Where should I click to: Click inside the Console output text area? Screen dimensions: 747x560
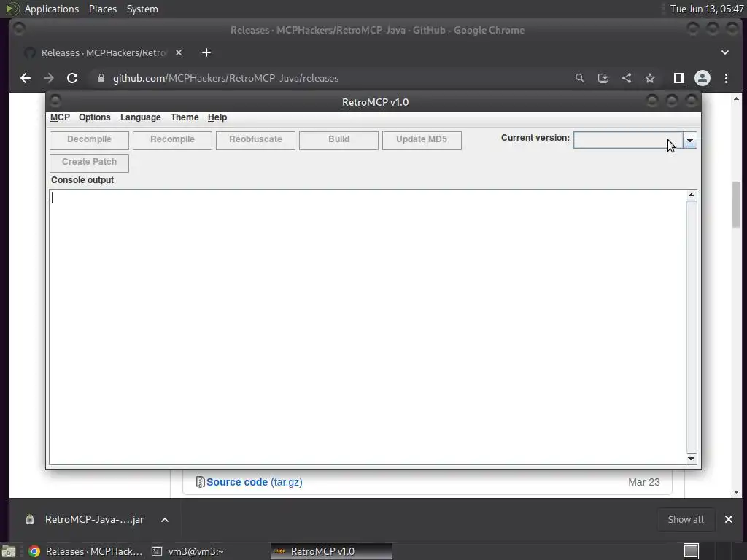tap(368, 327)
